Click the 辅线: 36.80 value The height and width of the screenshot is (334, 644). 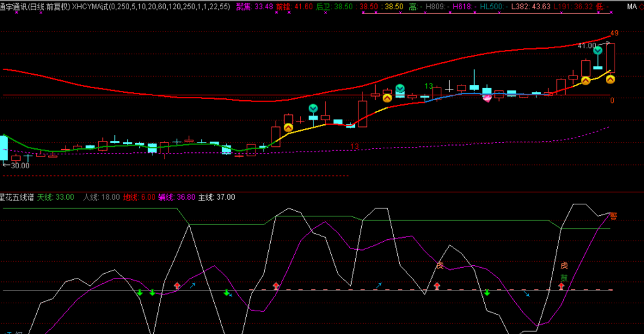click(177, 197)
